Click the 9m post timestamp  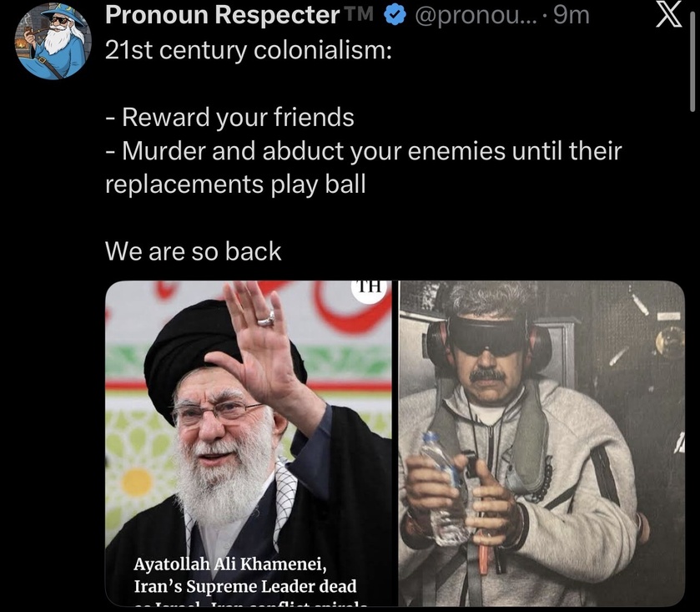pos(572,16)
